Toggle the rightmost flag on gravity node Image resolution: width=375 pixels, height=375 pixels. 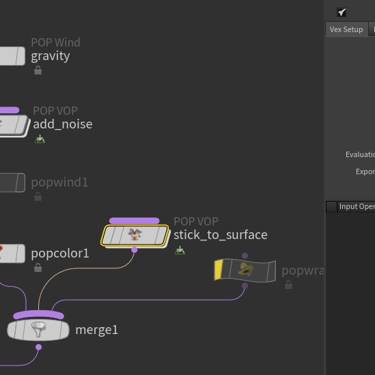[x=20, y=56]
